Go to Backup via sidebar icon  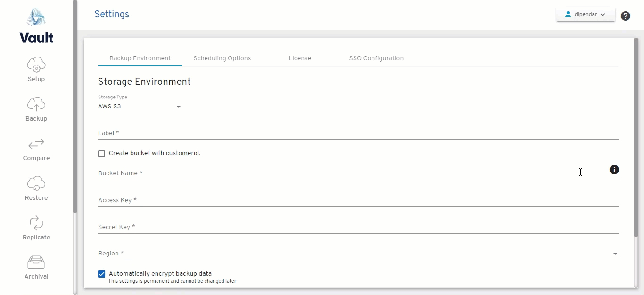tap(36, 104)
